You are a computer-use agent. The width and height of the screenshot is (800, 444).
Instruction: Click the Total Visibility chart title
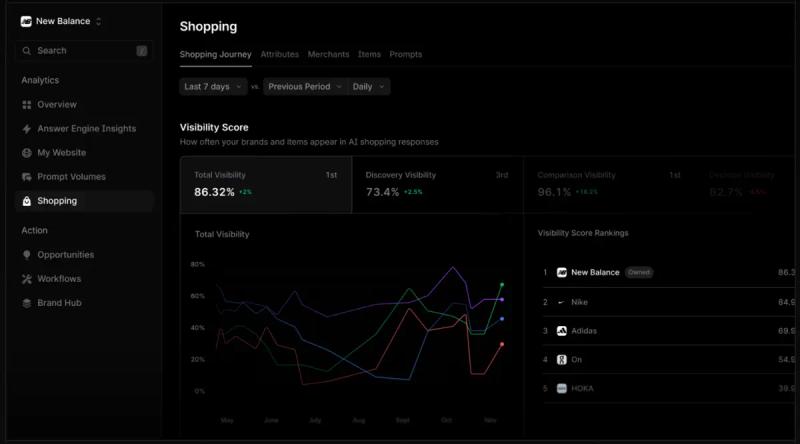coord(222,234)
